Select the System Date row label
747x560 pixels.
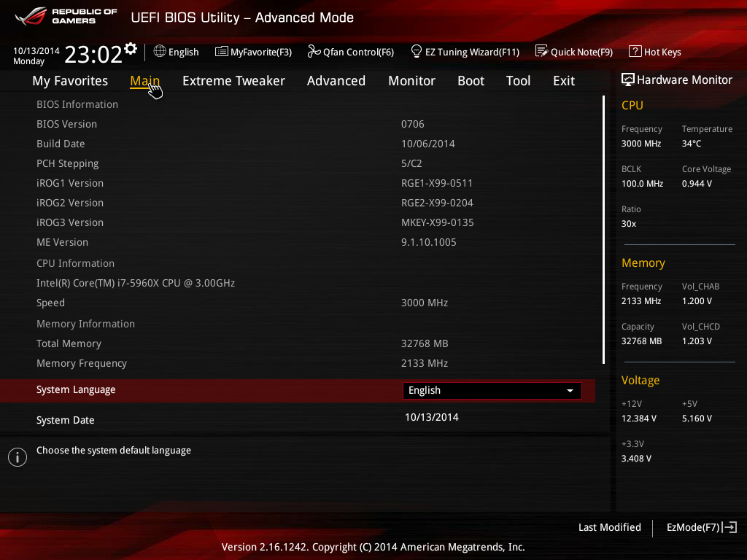[x=65, y=420]
